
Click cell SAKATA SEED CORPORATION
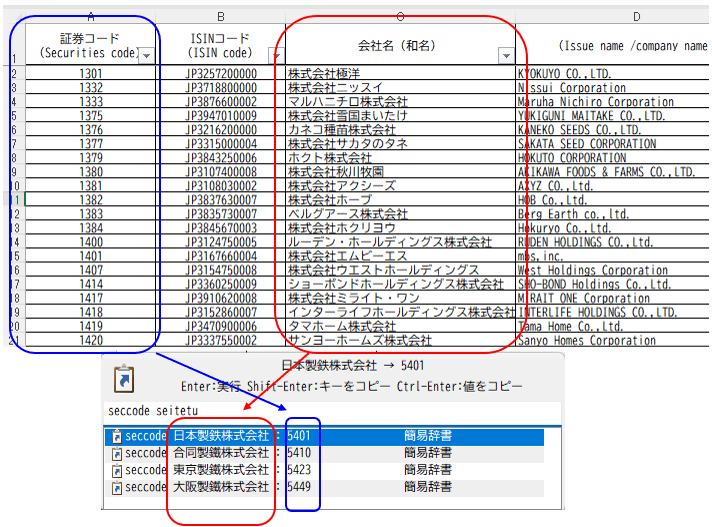coord(613,144)
